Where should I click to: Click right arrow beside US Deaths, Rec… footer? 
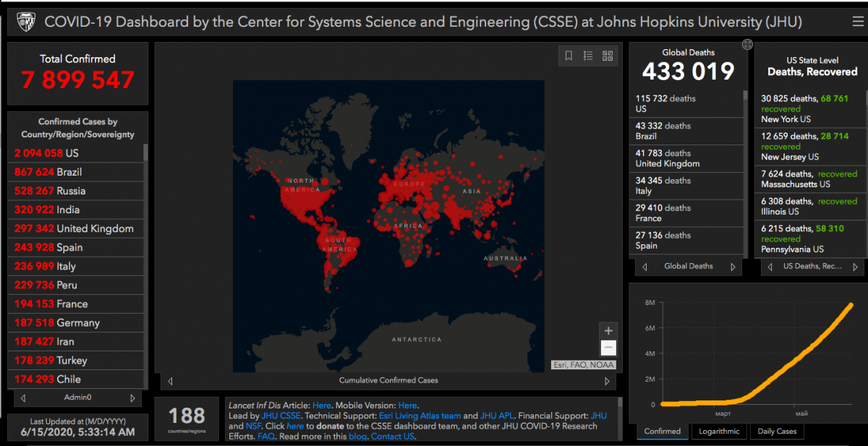(x=856, y=267)
